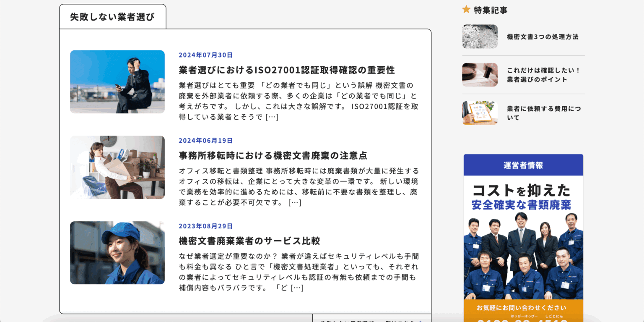Screen dimensions: 644x322
Task: Click the date 2024年07月30日 on first article
Action: [205, 55]
